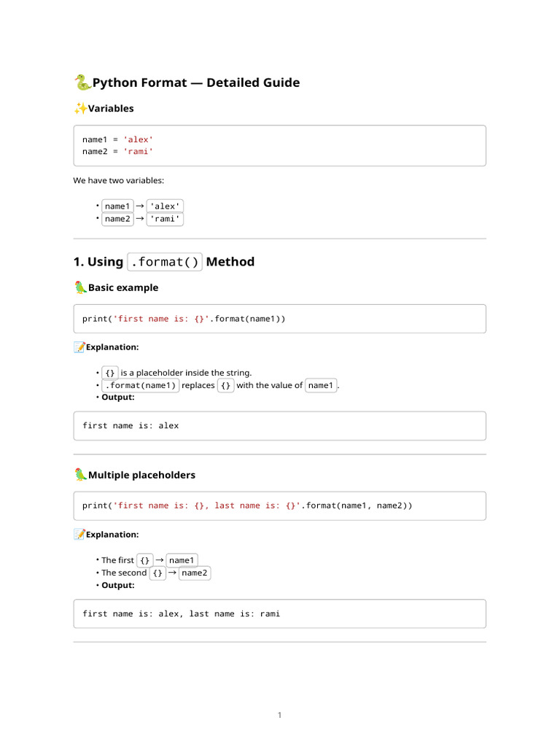Click the .format(name1) inline code in explanation
The height and width of the screenshot is (747, 560).
[141, 385]
